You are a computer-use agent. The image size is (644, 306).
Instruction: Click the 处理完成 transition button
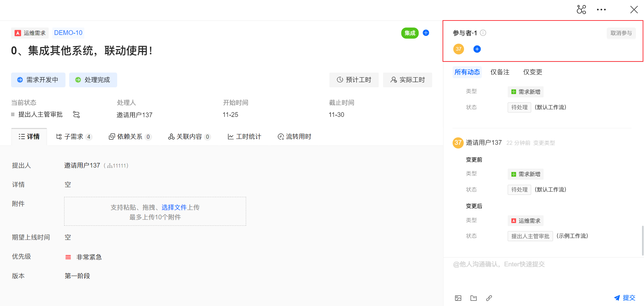[x=93, y=80]
